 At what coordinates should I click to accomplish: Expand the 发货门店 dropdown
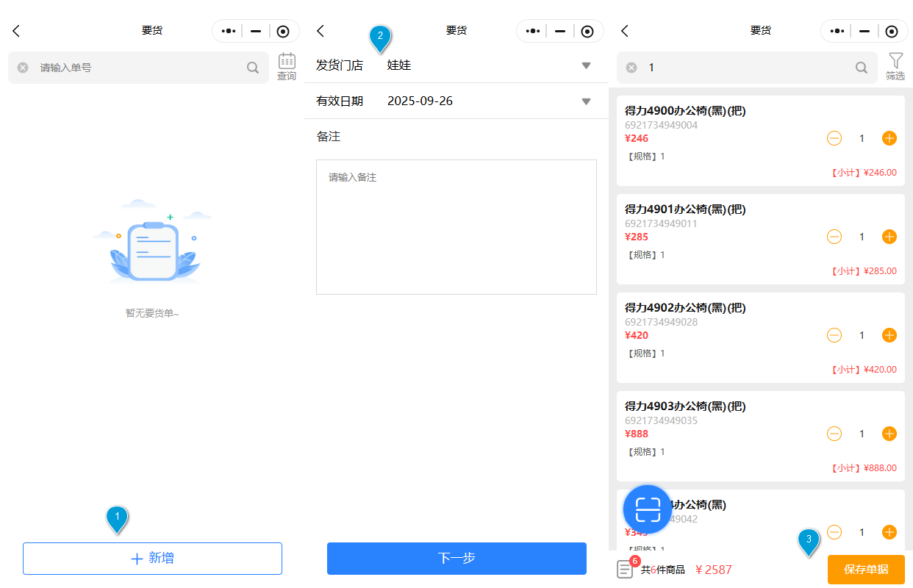(x=586, y=65)
